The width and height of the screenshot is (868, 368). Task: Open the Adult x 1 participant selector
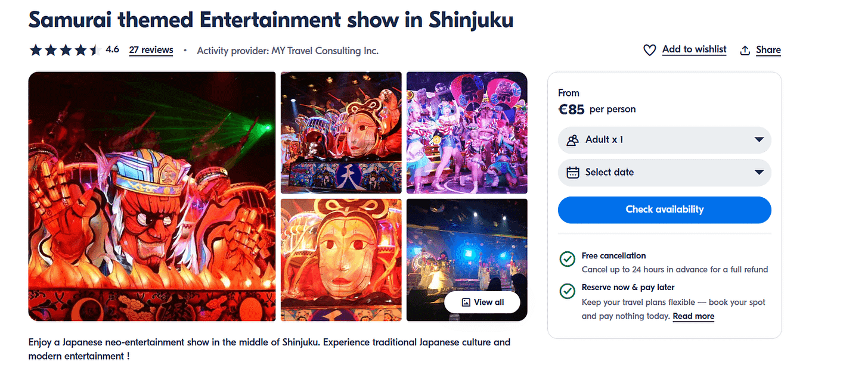(665, 140)
